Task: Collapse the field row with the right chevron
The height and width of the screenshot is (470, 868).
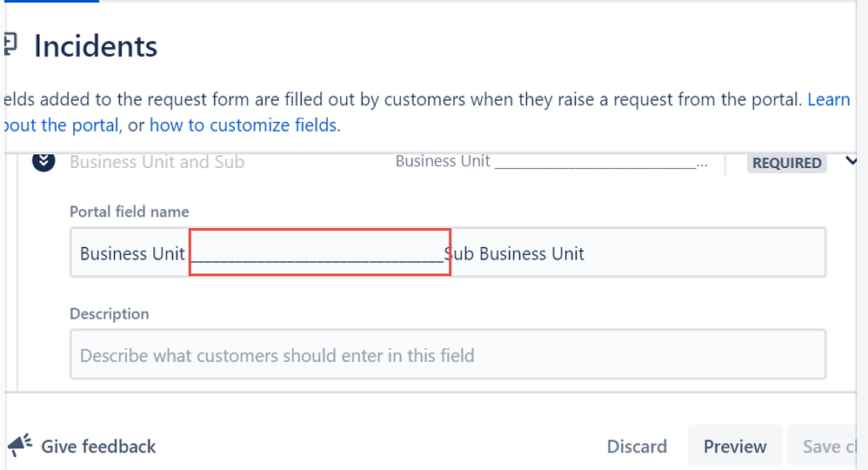Action: (x=851, y=161)
